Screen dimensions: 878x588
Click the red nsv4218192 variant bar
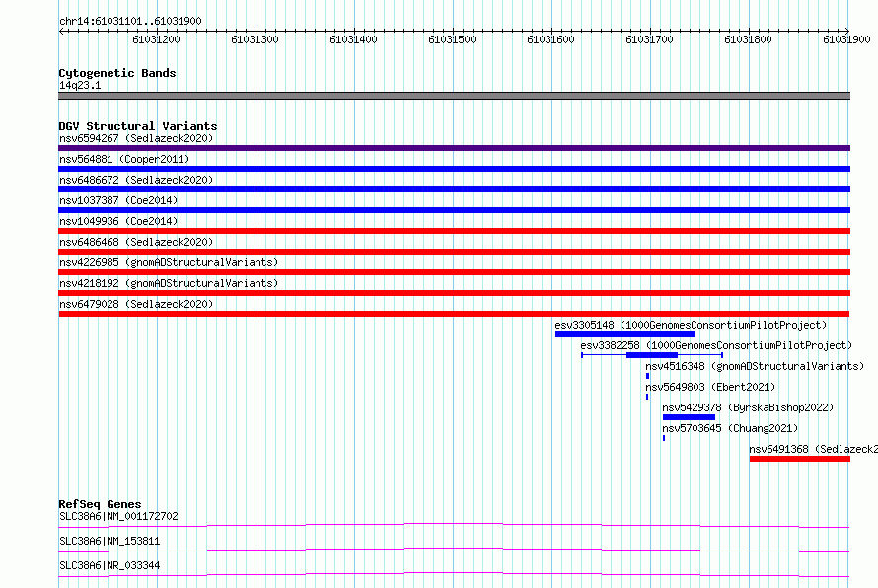point(454,293)
